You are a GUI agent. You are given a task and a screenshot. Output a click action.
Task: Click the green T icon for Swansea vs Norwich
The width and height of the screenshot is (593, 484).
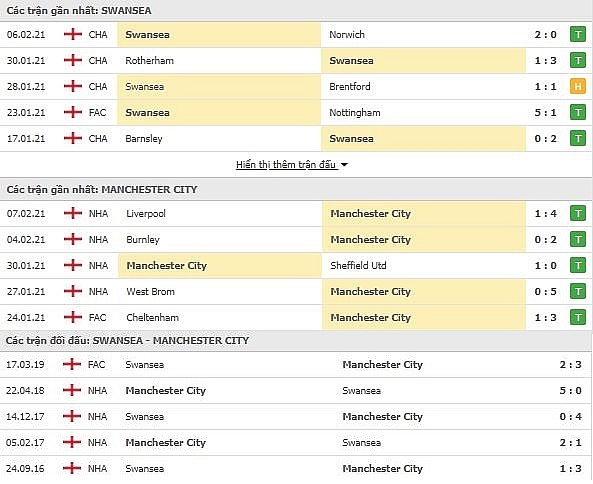coord(577,34)
